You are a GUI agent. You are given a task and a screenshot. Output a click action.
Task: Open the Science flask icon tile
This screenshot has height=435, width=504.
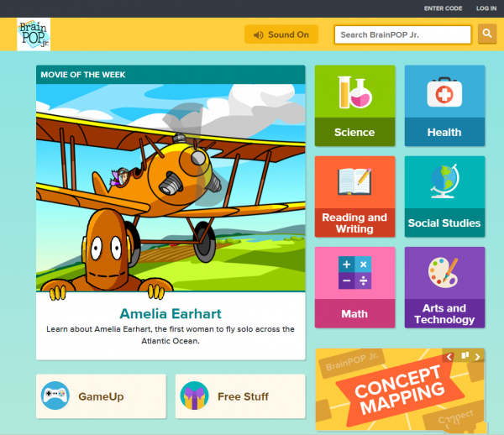[354, 92]
